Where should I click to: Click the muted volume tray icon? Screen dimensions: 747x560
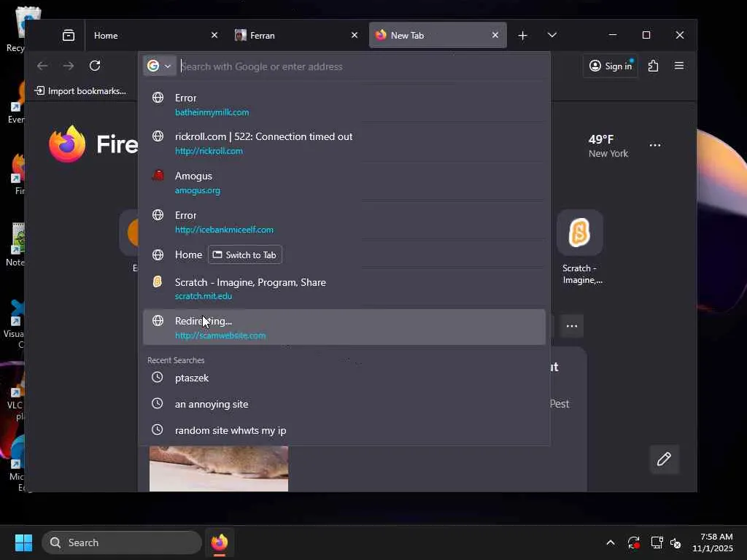[x=676, y=542]
